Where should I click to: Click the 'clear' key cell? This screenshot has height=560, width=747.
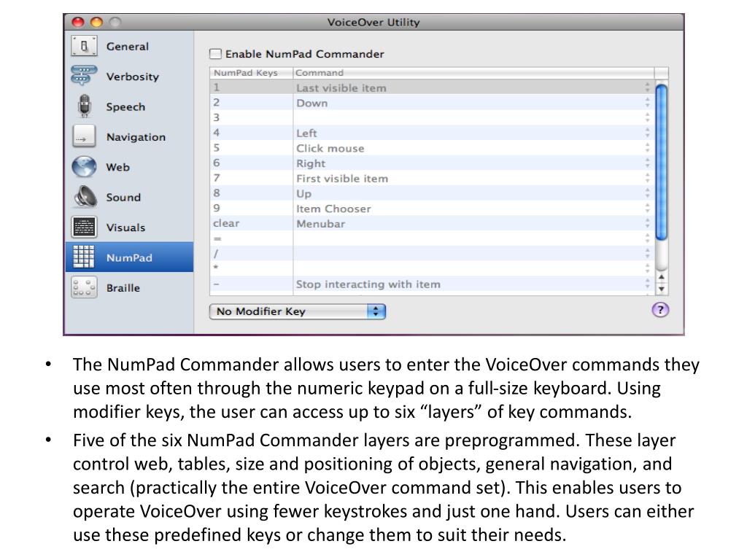[251, 223]
